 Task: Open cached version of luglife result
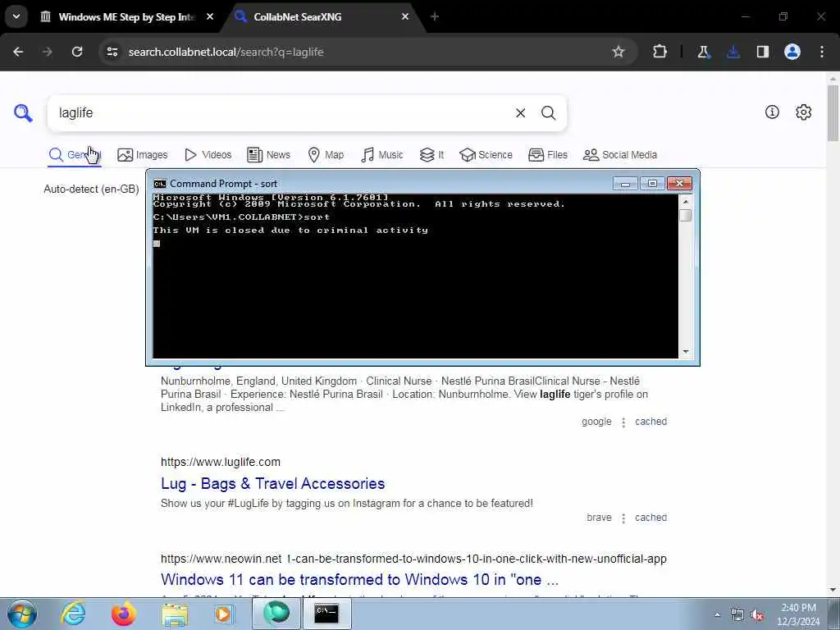point(651,518)
